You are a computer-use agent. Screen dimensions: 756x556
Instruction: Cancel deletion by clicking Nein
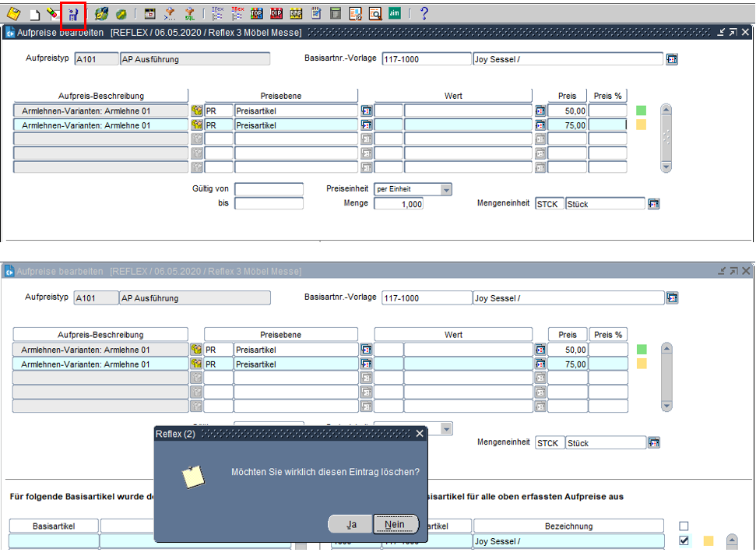395,524
